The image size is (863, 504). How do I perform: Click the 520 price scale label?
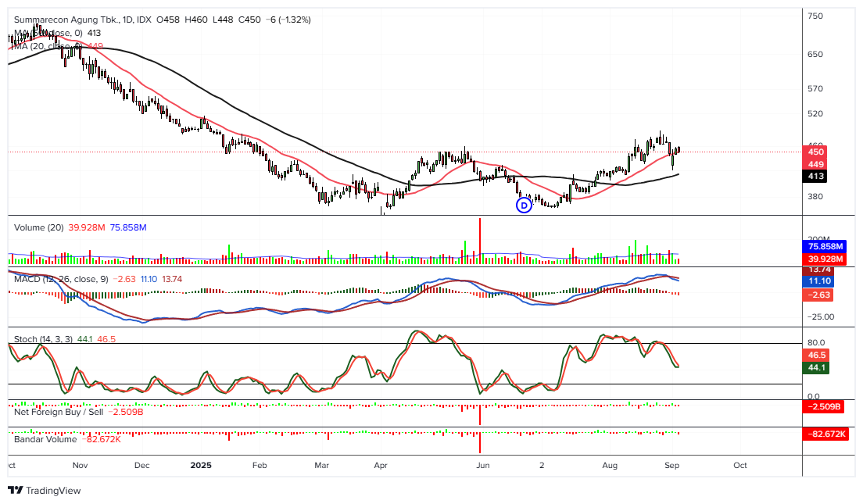pos(815,113)
